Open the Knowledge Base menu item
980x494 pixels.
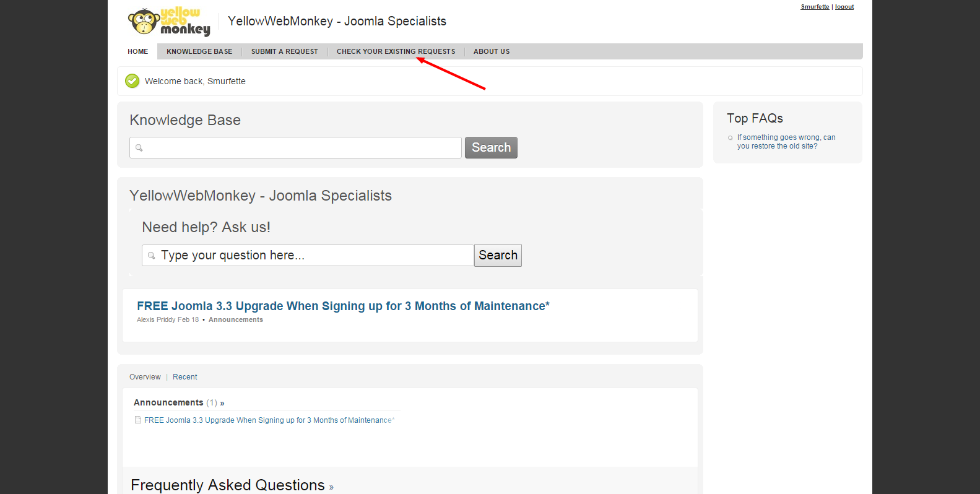199,51
